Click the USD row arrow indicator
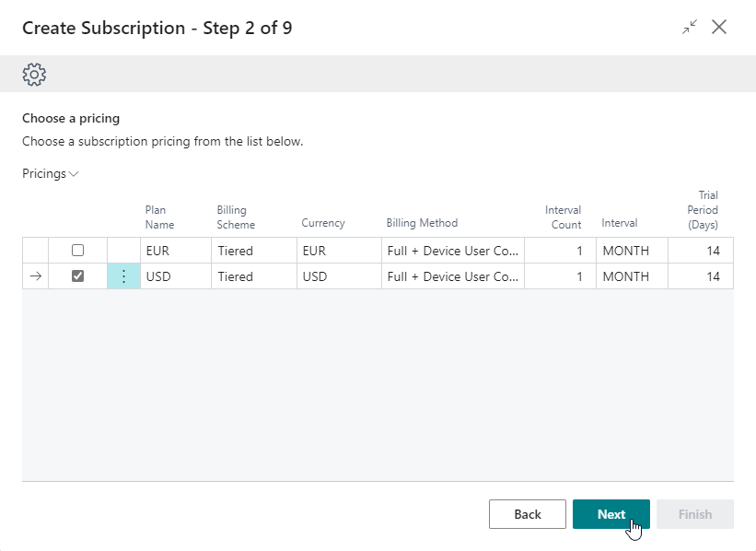This screenshot has height=551, width=756. click(x=35, y=276)
